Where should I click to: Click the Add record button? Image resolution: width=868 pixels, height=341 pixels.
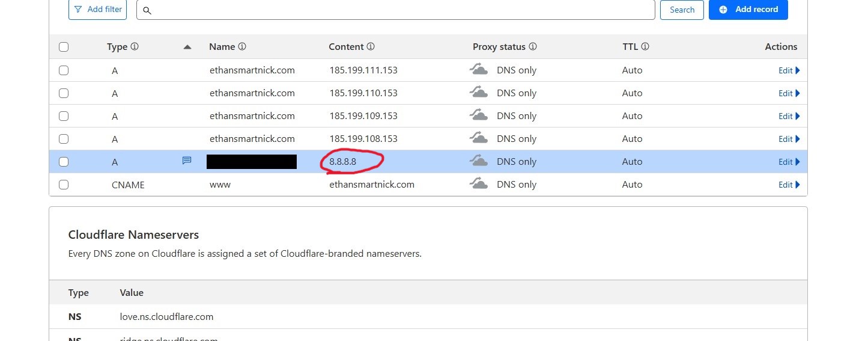pos(748,10)
